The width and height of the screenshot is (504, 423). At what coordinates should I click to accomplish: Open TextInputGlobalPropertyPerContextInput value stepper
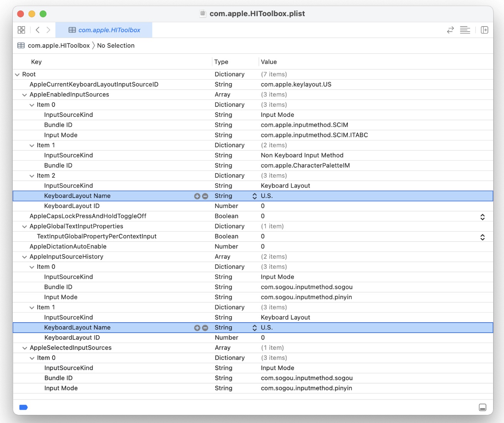coord(482,237)
